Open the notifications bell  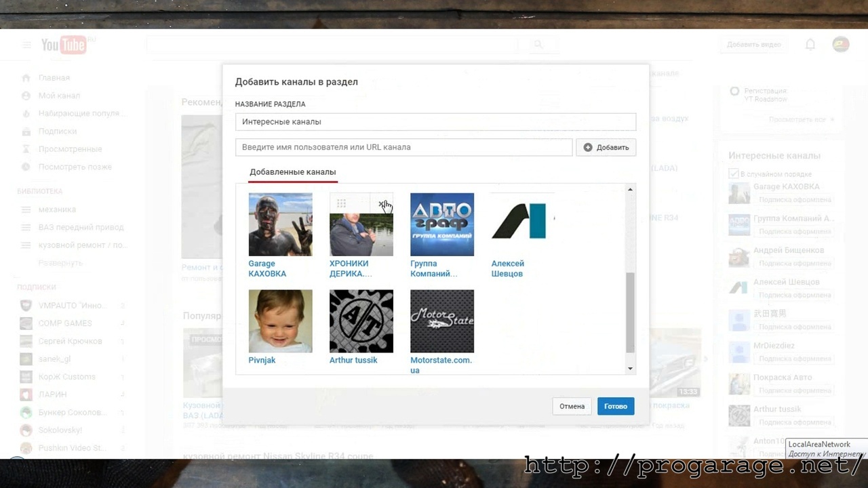(810, 45)
